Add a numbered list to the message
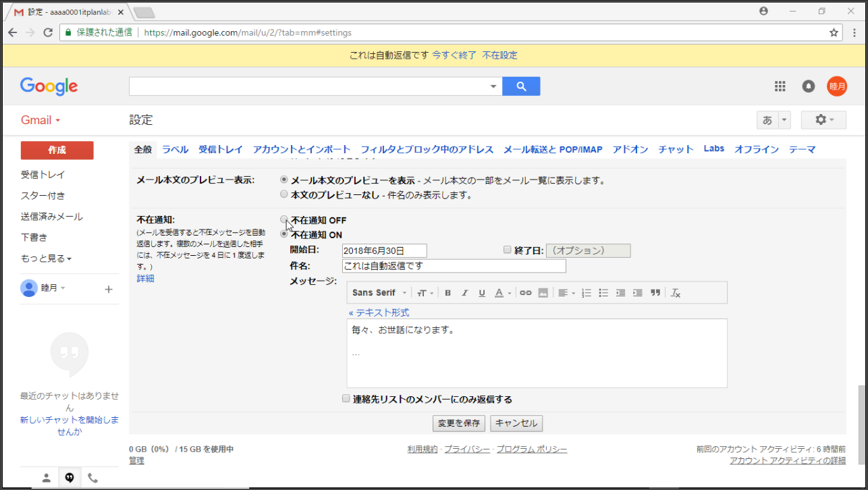Image resolution: width=868 pixels, height=490 pixels. click(587, 293)
